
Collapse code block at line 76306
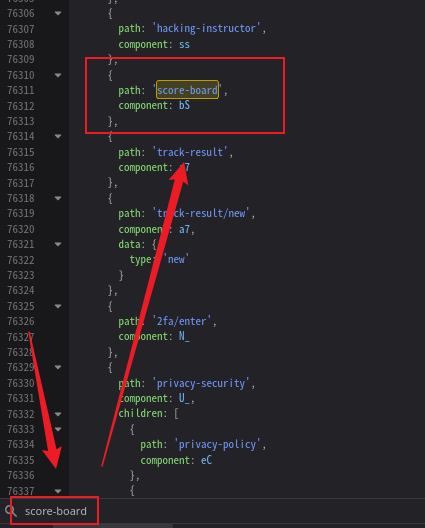point(58,13)
